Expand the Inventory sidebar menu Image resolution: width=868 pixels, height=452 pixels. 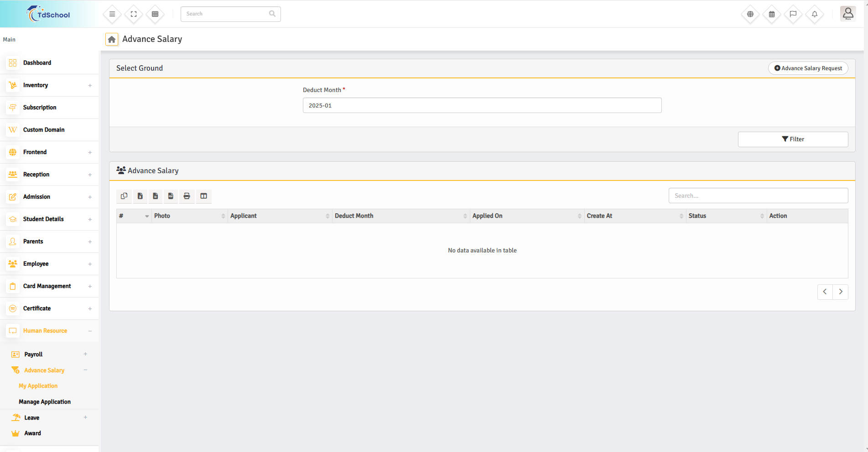(x=49, y=85)
